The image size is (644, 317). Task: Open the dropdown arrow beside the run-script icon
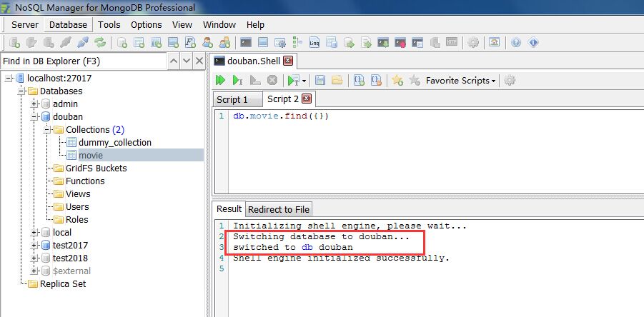click(304, 81)
